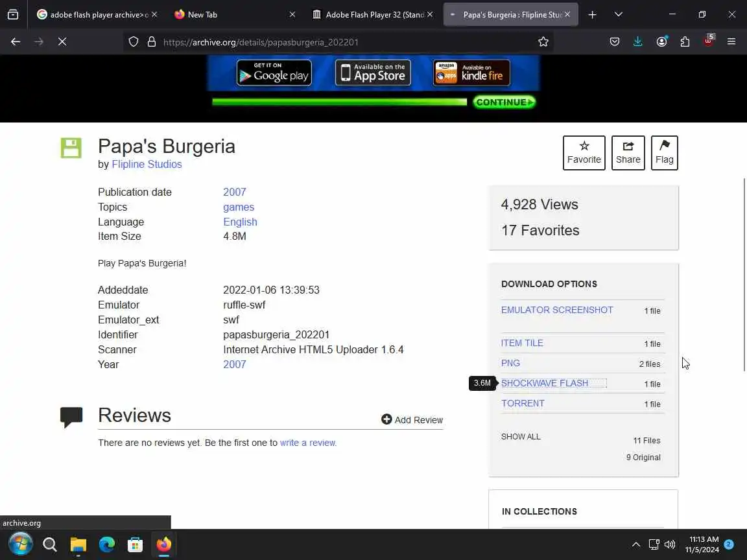Open the Year 2007 link
The image size is (747, 560).
coord(234,364)
